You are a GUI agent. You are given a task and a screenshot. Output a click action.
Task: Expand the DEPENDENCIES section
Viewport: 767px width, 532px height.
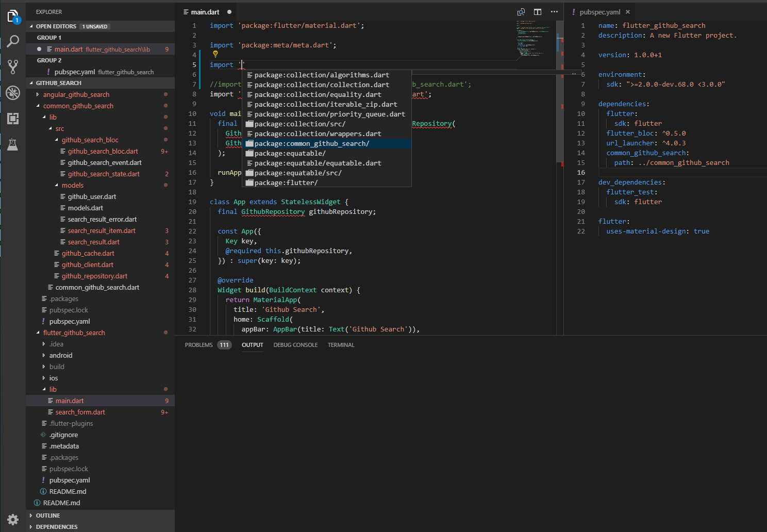point(31,527)
